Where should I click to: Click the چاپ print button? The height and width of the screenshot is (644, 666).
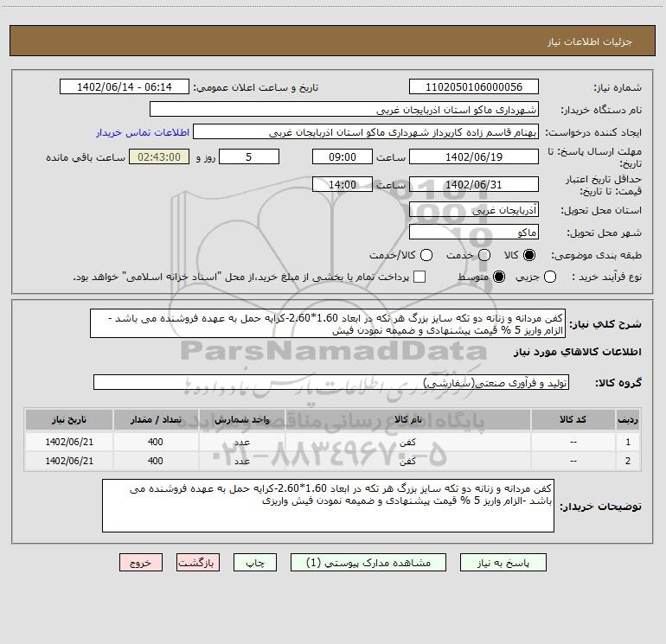[x=255, y=563]
